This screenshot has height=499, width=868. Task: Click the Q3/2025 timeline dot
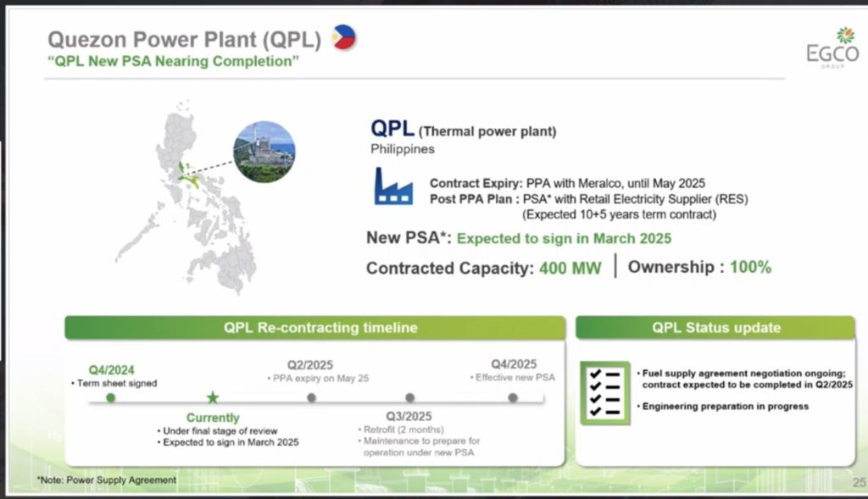point(409,398)
